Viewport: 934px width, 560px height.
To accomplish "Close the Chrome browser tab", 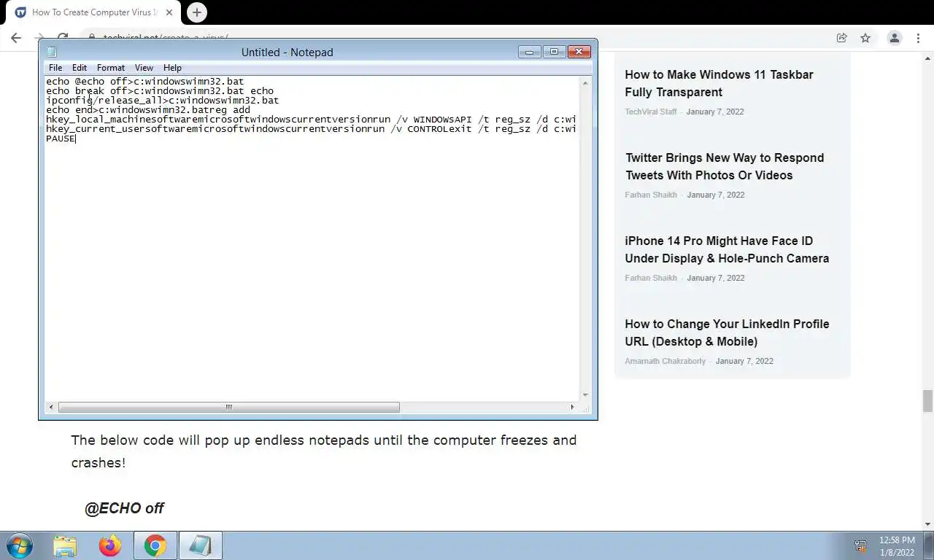I will pos(169,12).
